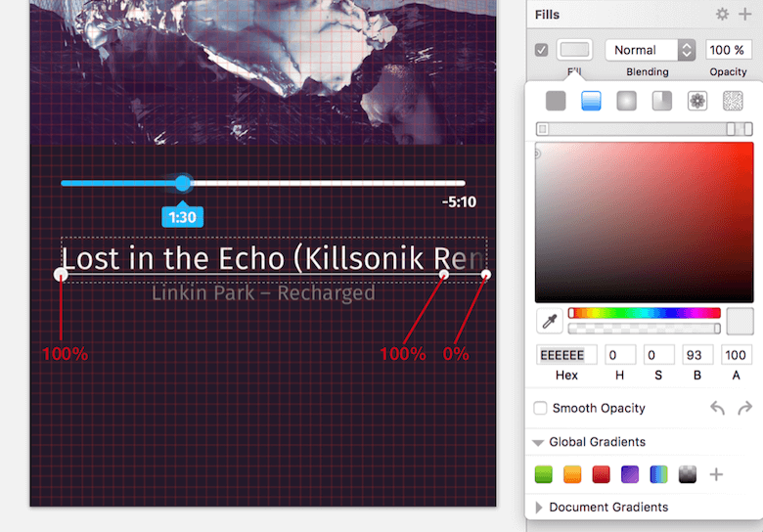Click the alpha transparency slider
The height and width of the screenshot is (532, 763).
pyautogui.click(x=645, y=329)
